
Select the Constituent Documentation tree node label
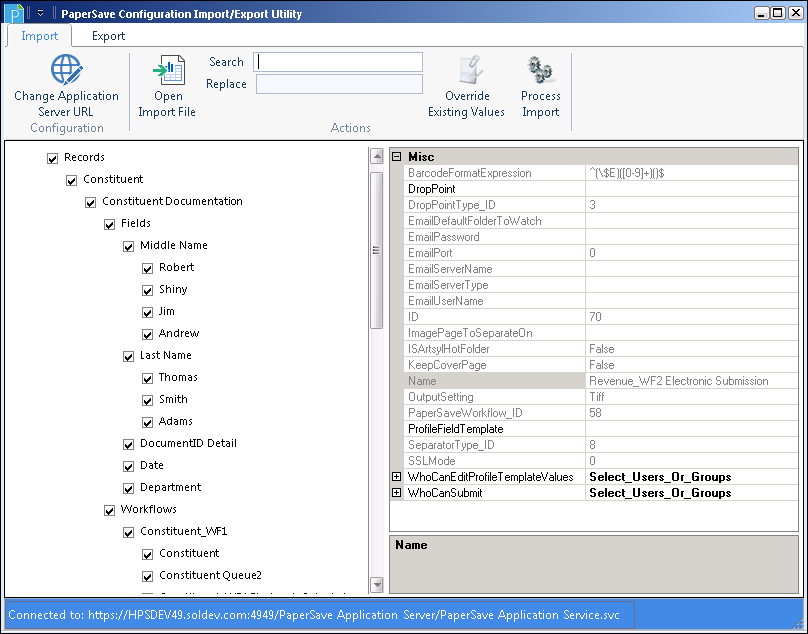click(172, 201)
